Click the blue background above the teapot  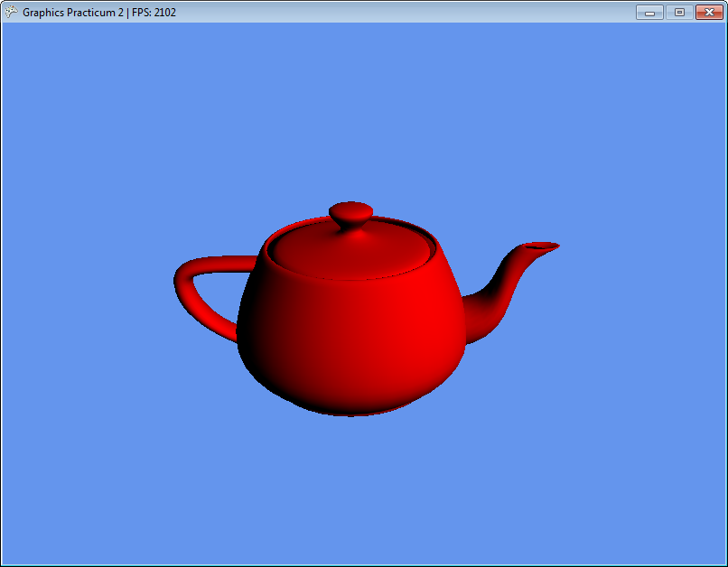(x=361, y=108)
